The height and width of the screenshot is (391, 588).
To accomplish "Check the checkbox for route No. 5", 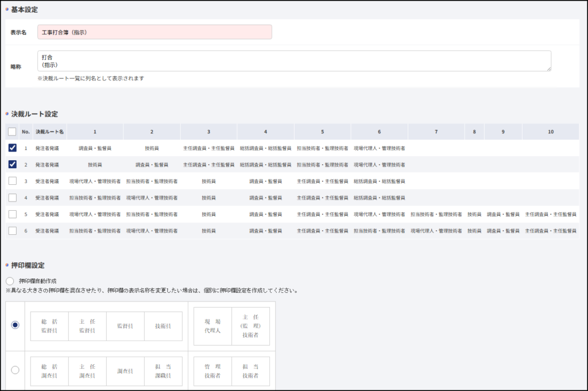I will (13, 214).
